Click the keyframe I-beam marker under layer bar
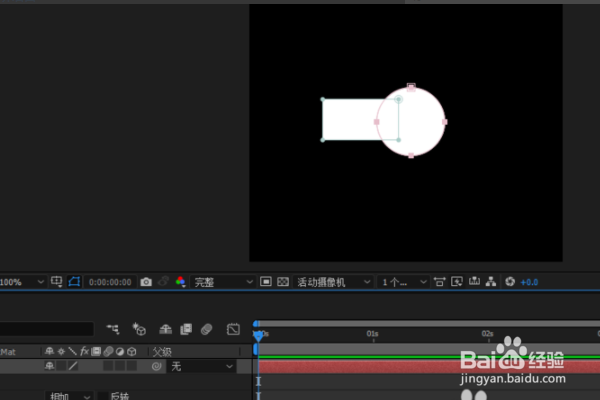 click(258, 381)
